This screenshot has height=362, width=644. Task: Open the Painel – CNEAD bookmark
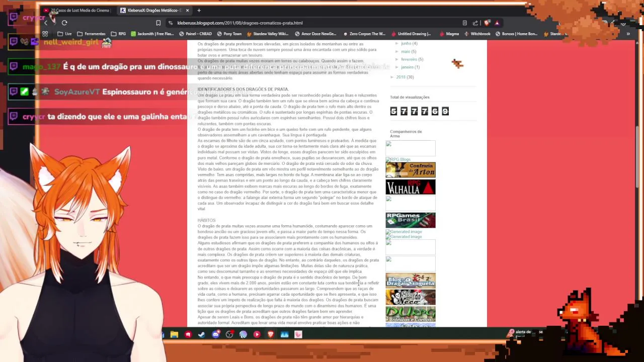[x=195, y=34]
